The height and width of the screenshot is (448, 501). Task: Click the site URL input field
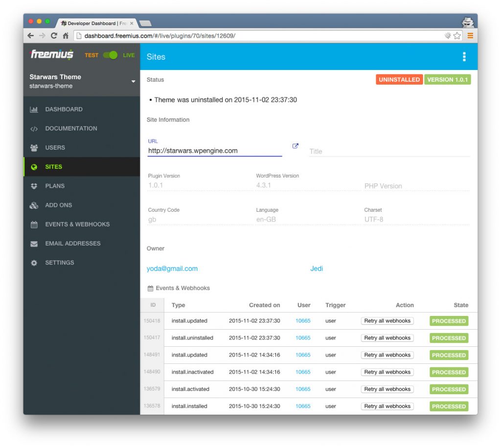click(215, 151)
